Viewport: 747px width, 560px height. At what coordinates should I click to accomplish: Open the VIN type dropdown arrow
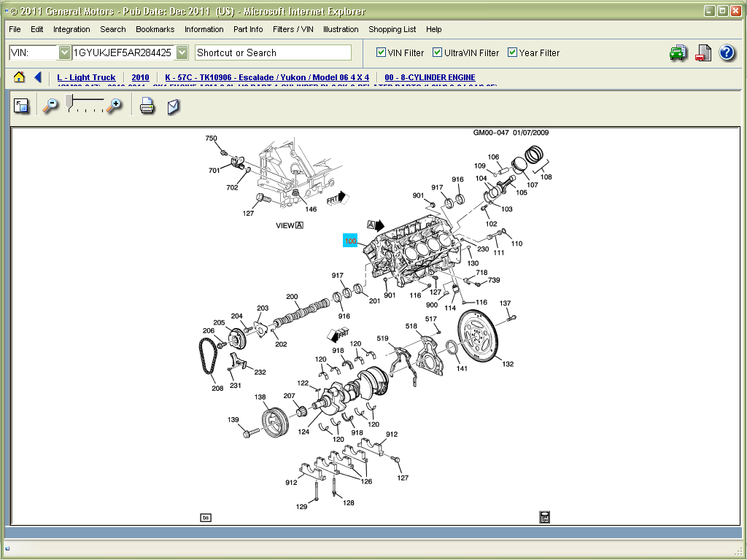(64, 52)
